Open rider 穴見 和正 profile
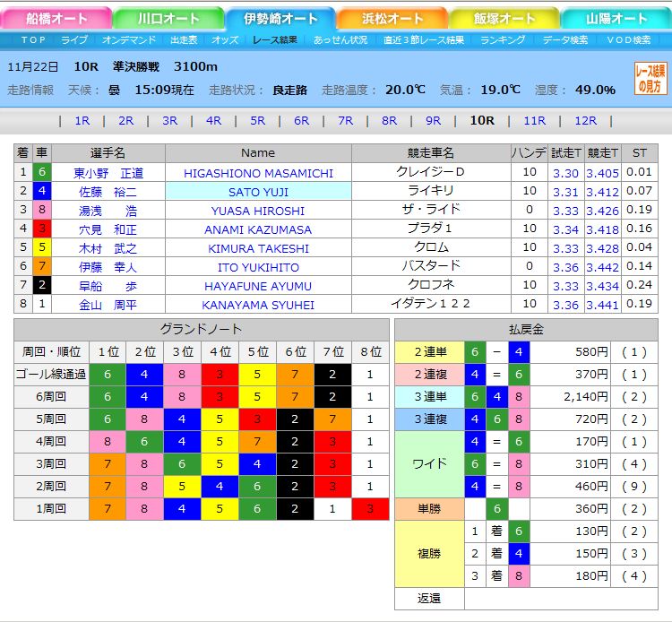 tap(108, 229)
